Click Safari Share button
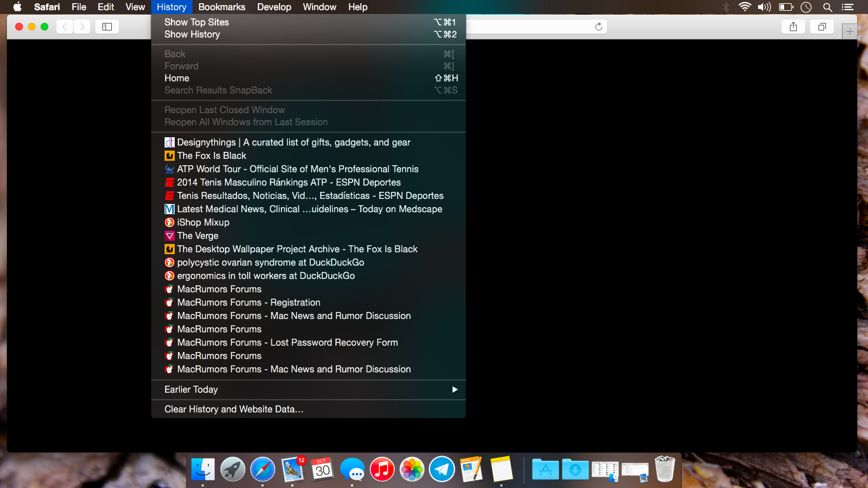The image size is (868, 488). click(x=793, y=27)
